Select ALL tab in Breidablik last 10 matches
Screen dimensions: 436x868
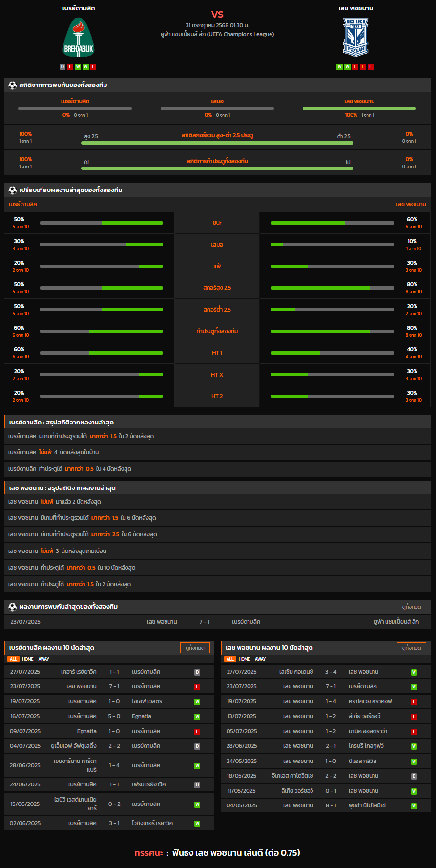pyautogui.click(x=13, y=659)
